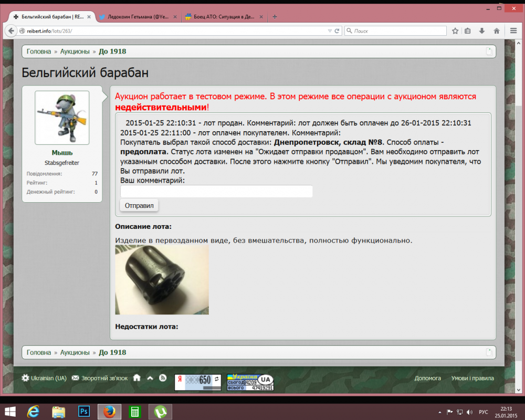The image size is (525, 420).
Task: Open footer RSS feed icon
Action: tap(163, 378)
